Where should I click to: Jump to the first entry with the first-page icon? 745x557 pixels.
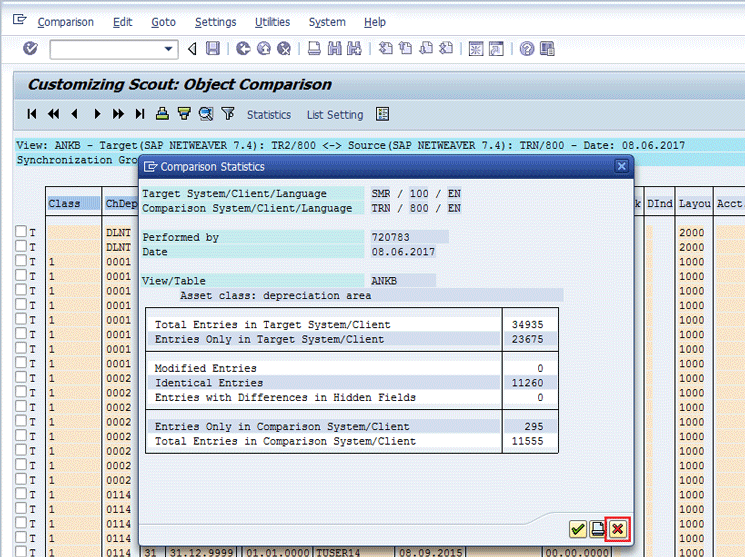pyautogui.click(x=32, y=114)
